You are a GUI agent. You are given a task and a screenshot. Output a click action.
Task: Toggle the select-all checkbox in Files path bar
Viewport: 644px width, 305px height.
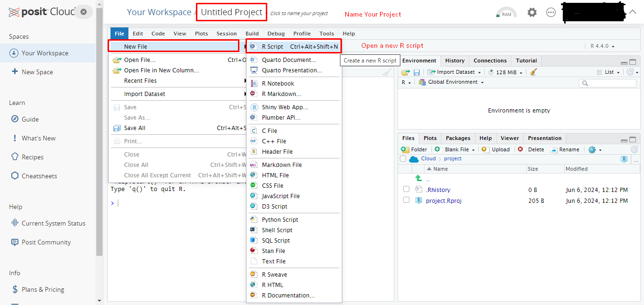[x=403, y=159]
